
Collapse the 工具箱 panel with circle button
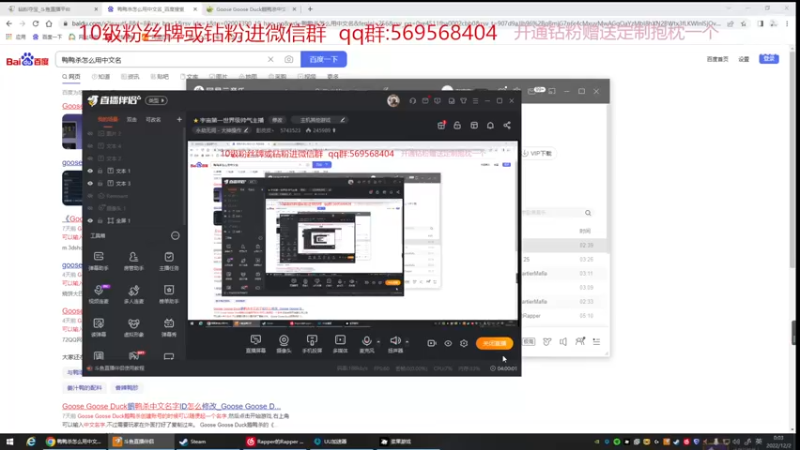(x=175, y=236)
